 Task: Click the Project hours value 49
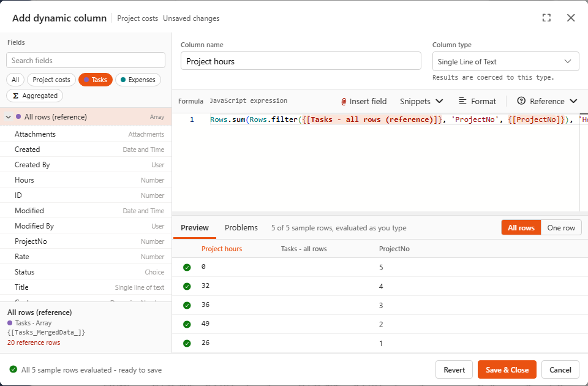click(205, 324)
